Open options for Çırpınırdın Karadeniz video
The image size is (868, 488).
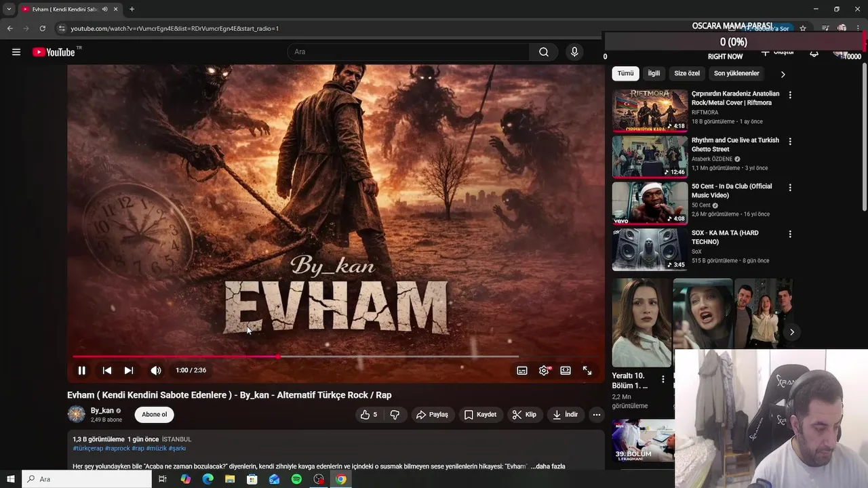tap(790, 95)
